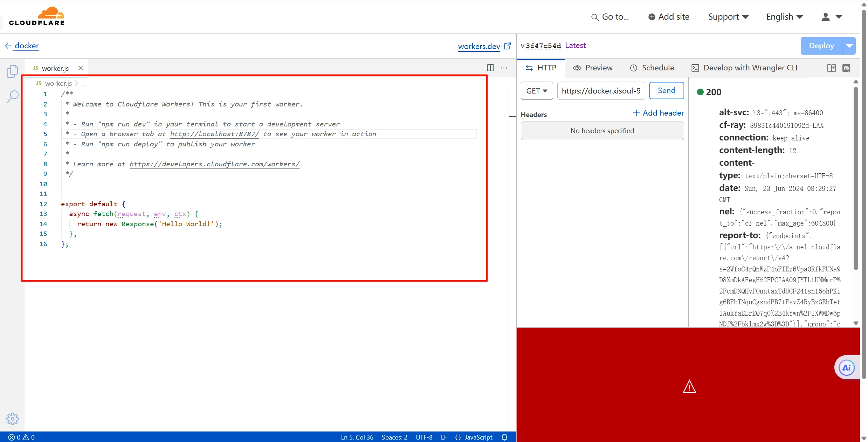
Task: Click 'Hello World!' string on line 14
Action: [x=186, y=224]
